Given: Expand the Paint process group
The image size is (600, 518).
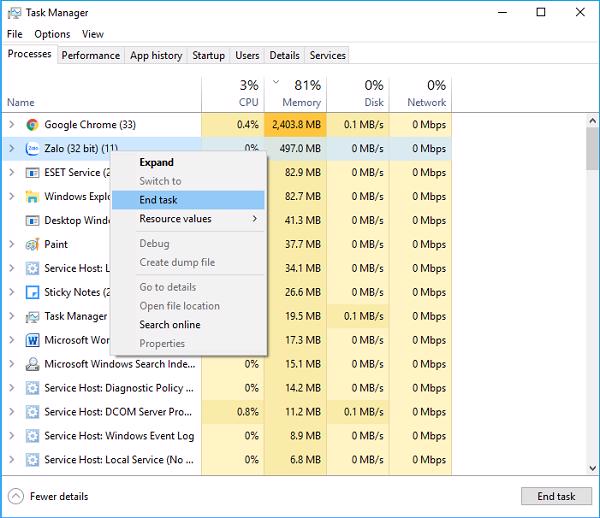Looking at the screenshot, I should [11, 244].
